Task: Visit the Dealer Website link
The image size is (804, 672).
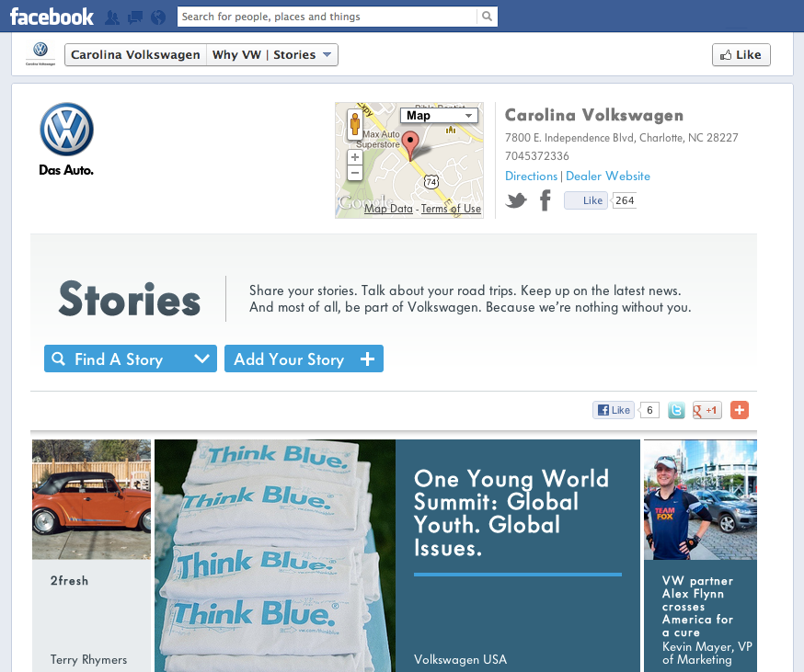Action: click(608, 176)
